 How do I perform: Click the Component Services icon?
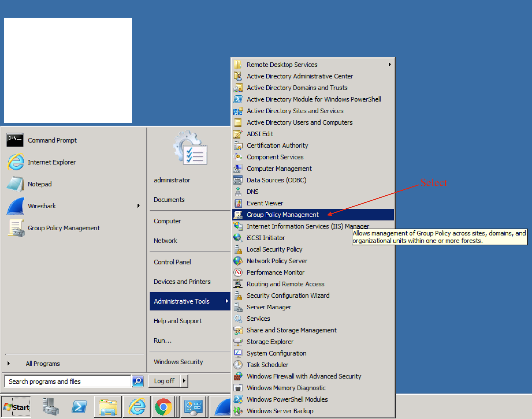pos(238,157)
